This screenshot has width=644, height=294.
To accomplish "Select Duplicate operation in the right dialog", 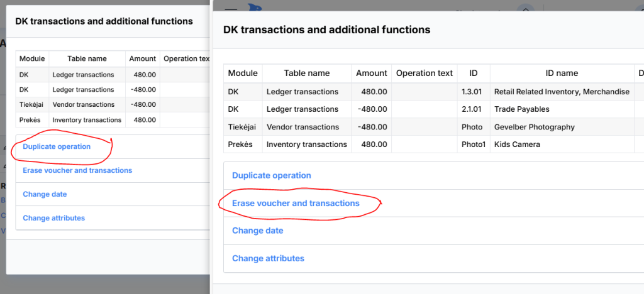I will 272,175.
